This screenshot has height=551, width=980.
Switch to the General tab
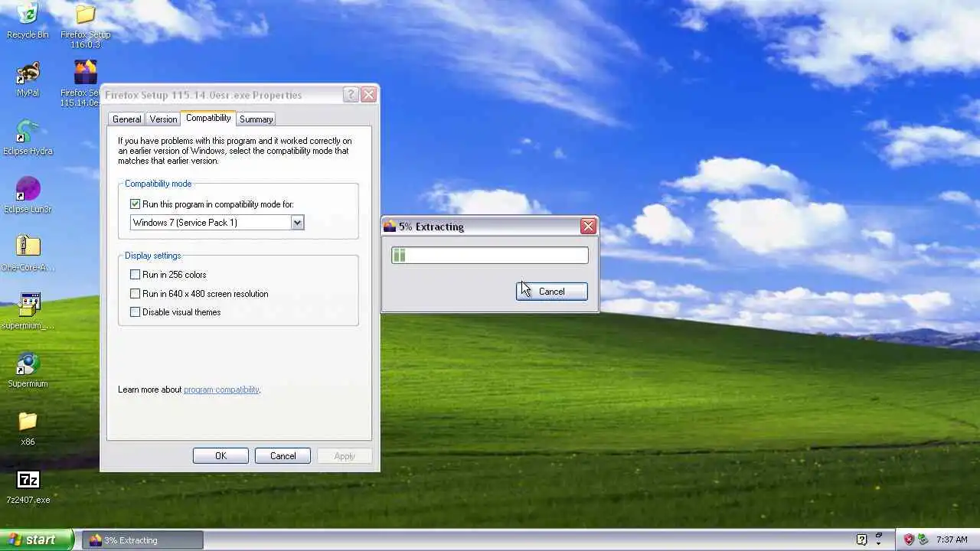[126, 119]
